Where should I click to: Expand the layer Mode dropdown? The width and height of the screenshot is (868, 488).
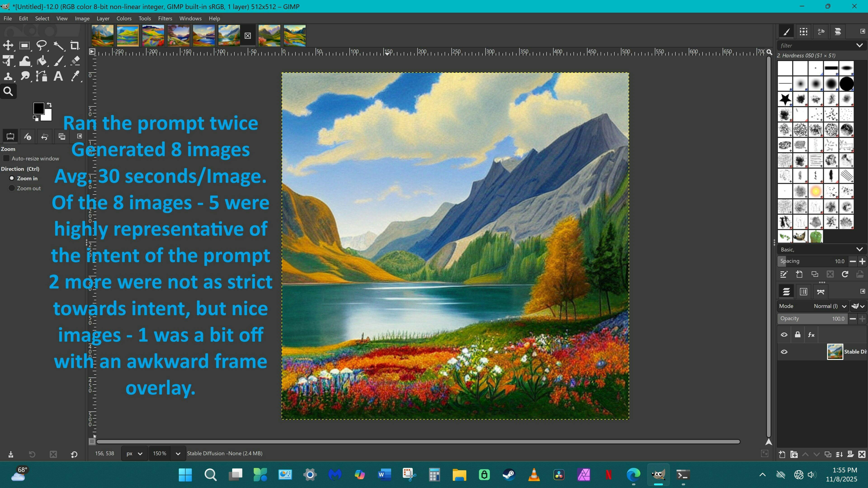click(x=829, y=306)
